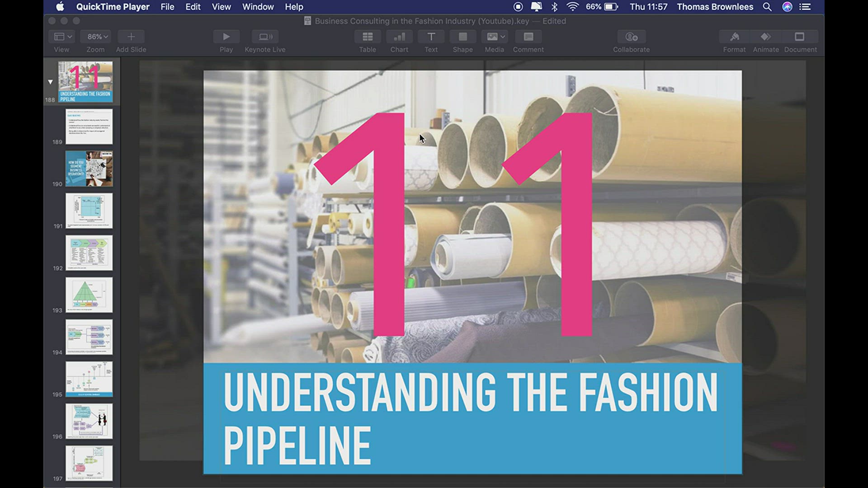This screenshot has width=868, height=488.
Task: Toggle the Format inspector panel
Action: pos(734,37)
